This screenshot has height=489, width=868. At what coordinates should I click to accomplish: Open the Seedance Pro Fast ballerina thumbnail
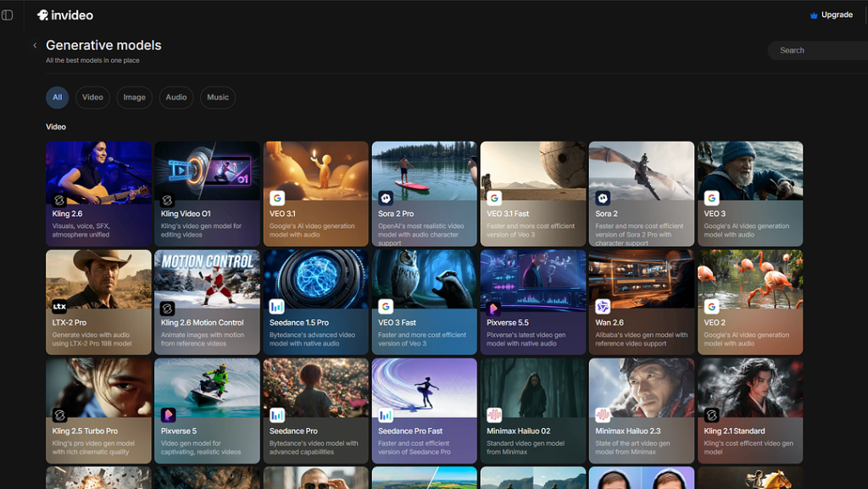click(424, 387)
